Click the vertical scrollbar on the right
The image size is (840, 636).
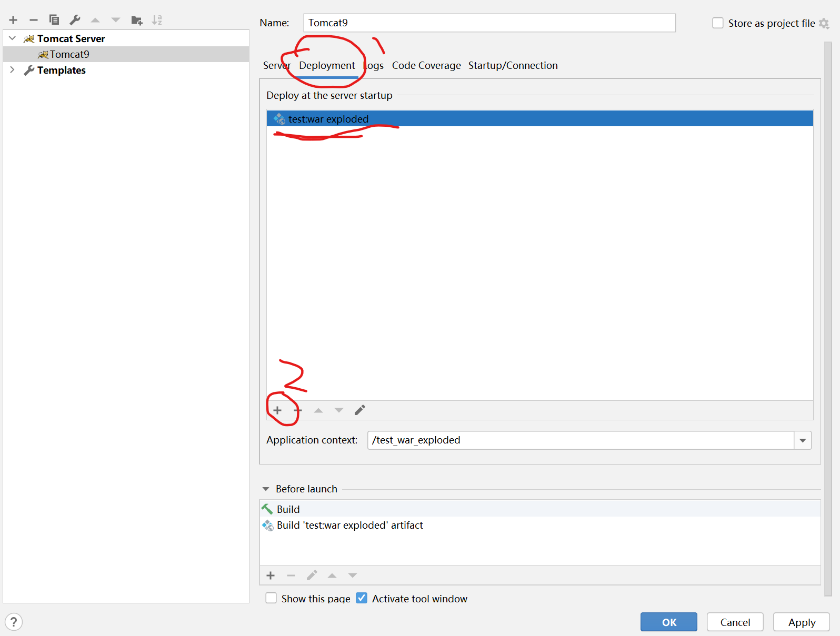828,319
